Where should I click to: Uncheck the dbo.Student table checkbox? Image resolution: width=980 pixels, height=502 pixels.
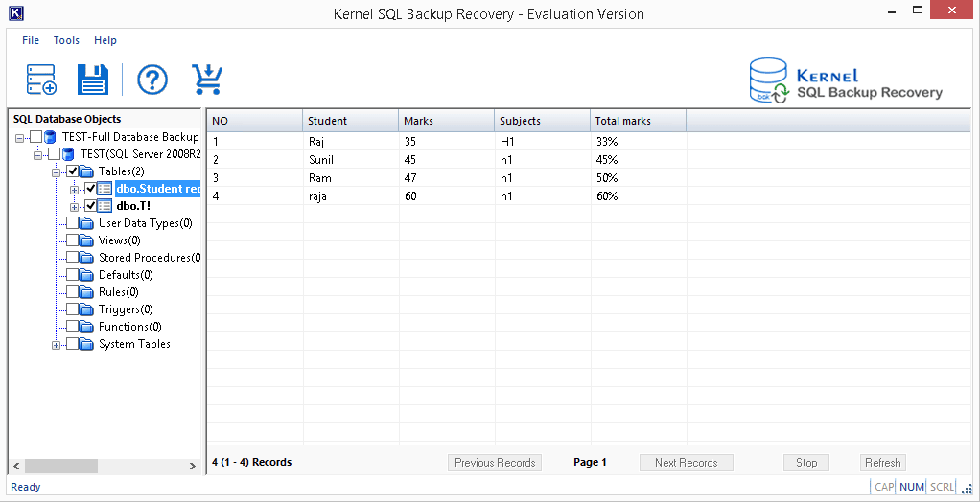coord(91,189)
